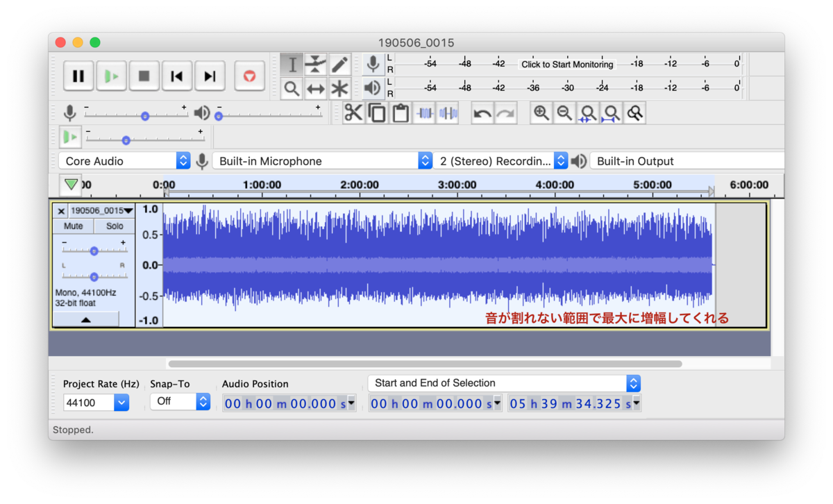
Task: Toggle Mute on the track
Action: click(x=74, y=226)
